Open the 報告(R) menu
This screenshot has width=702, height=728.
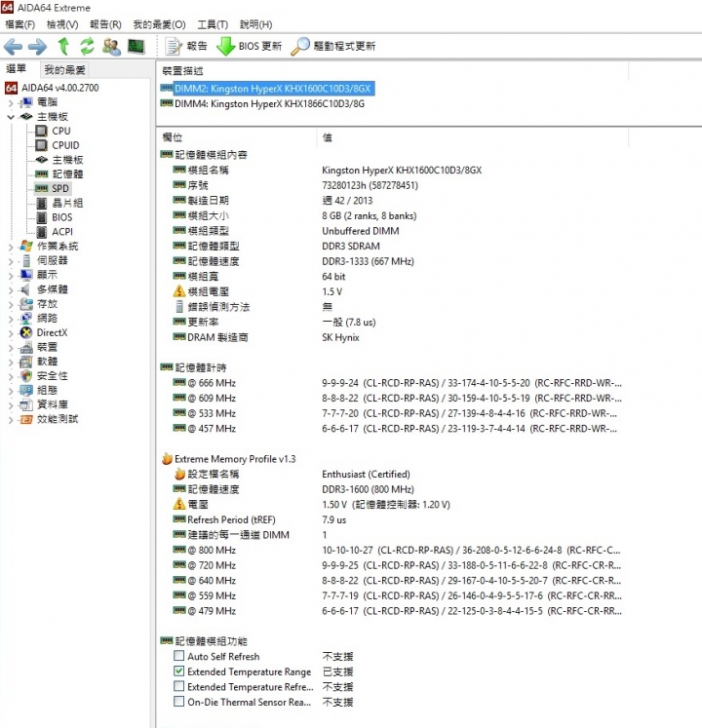[x=105, y=24]
